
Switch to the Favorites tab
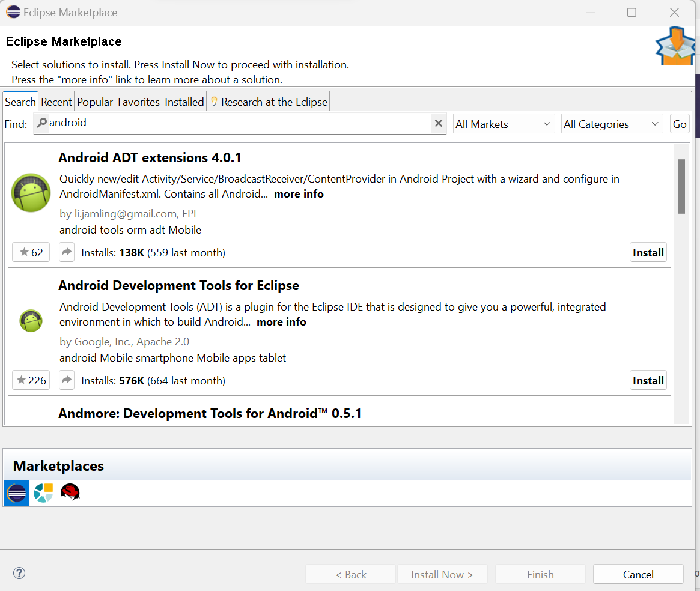pyautogui.click(x=138, y=102)
